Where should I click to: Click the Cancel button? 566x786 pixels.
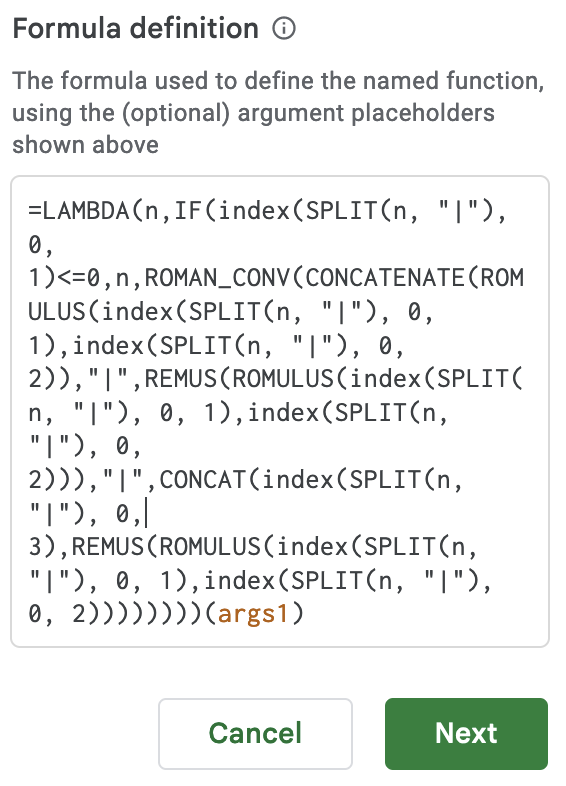[255, 733]
